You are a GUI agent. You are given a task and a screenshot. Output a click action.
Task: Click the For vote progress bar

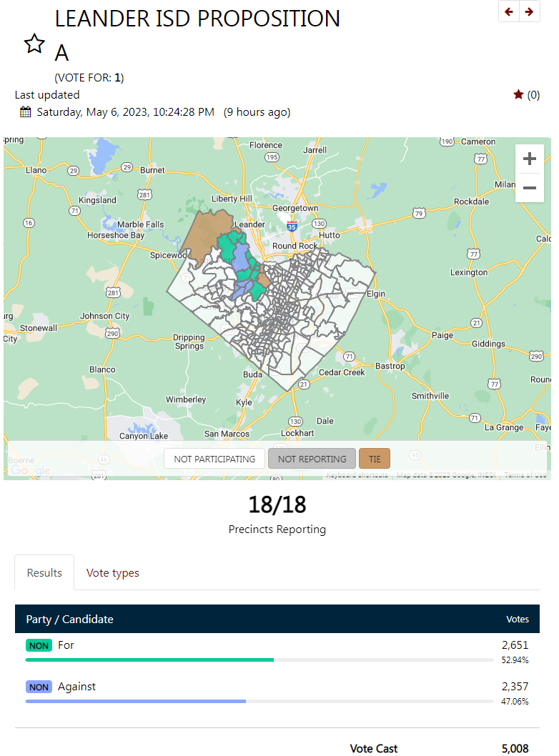(x=259, y=660)
